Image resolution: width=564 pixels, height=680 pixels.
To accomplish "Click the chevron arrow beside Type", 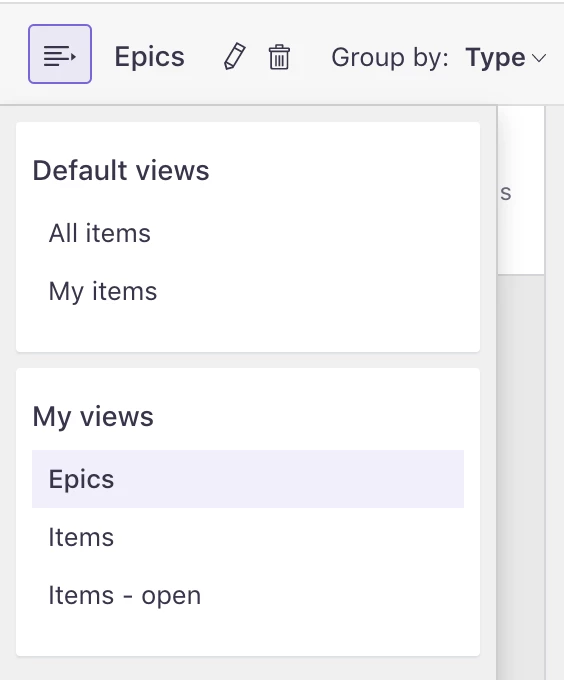I will pos(539,58).
